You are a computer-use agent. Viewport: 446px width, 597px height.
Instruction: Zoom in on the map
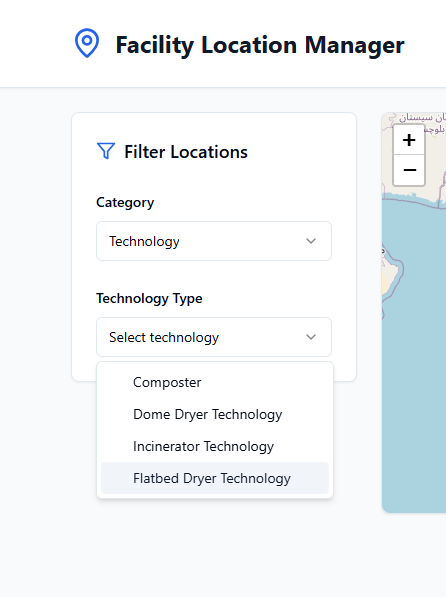pos(409,140)
